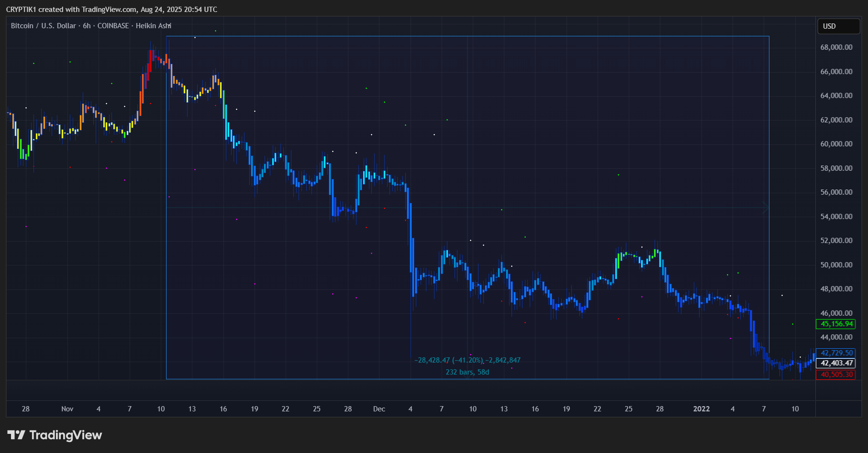Click the 232 bars, 58d measurement label

coord(467,372)
